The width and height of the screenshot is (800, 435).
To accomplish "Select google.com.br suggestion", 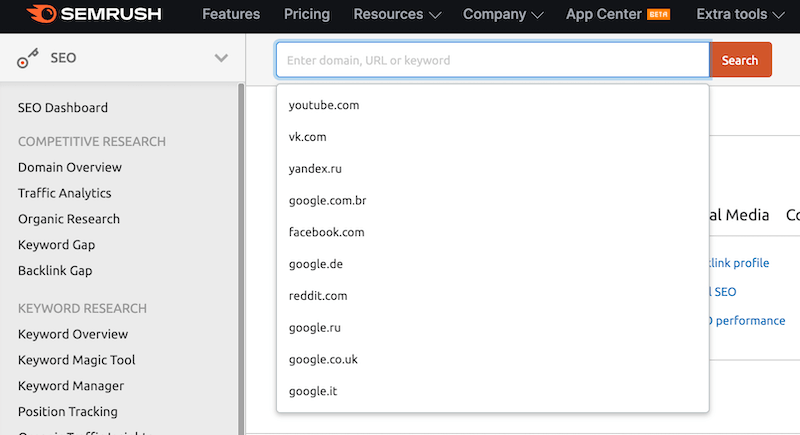I will click(x=492, y=200).
